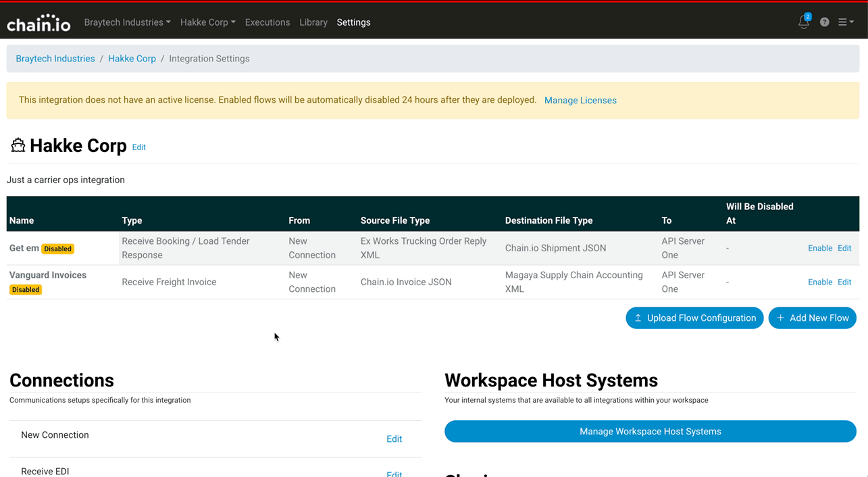Click the Upload Flow Configuration button
The image size is (868, 477).
click(694, 318)
